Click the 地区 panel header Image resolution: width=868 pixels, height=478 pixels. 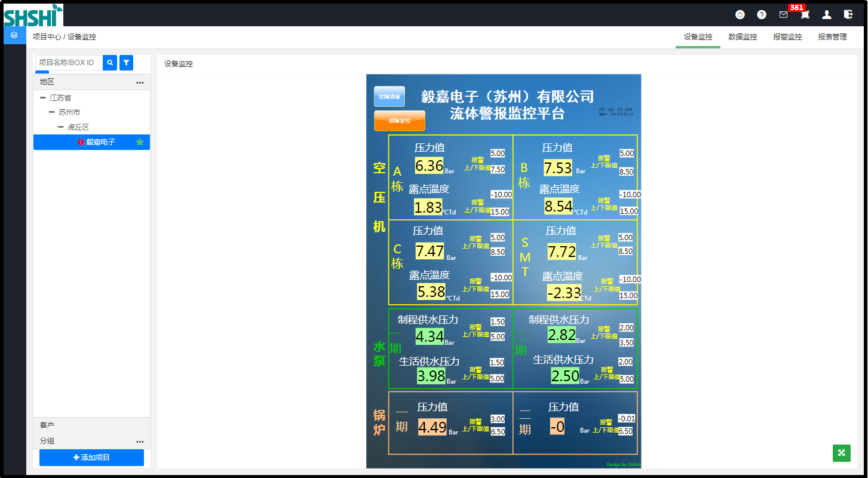point(91,82)
